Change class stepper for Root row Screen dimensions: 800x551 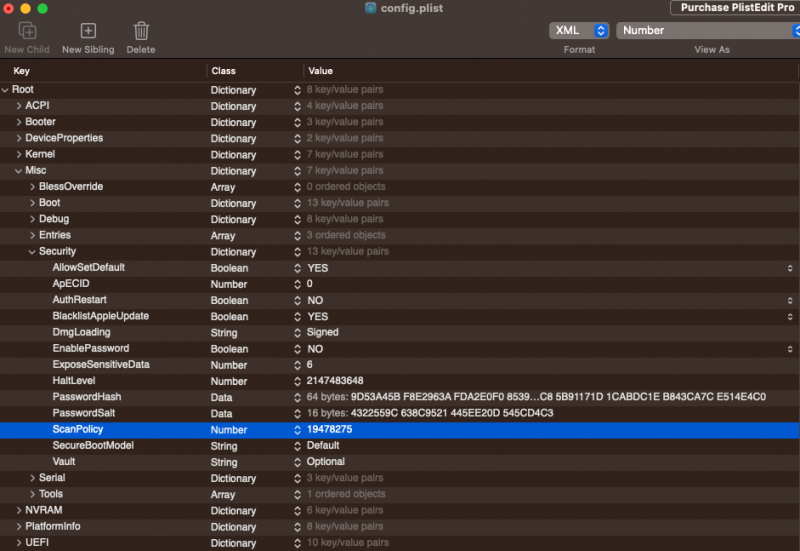297,90
